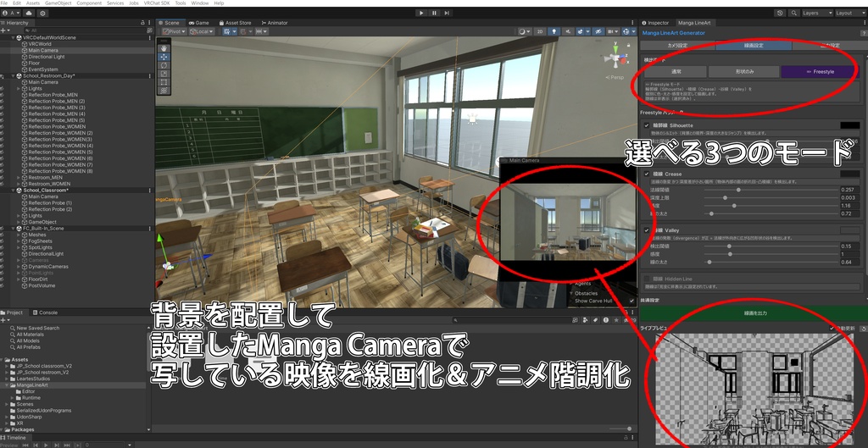Switch to the Console tab
The width and height of the screenshot is (868, 448).
[44, 312]
